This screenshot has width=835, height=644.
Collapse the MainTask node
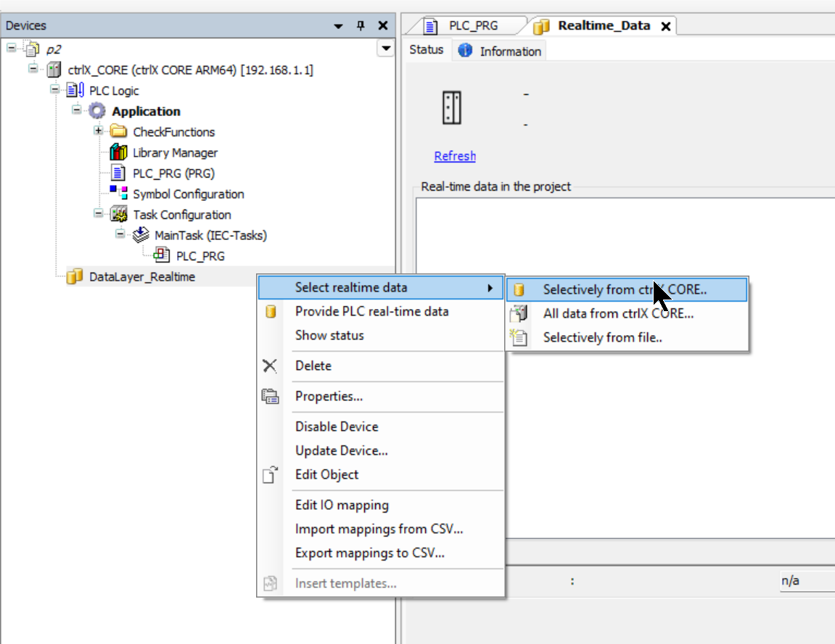coord(120,234)
